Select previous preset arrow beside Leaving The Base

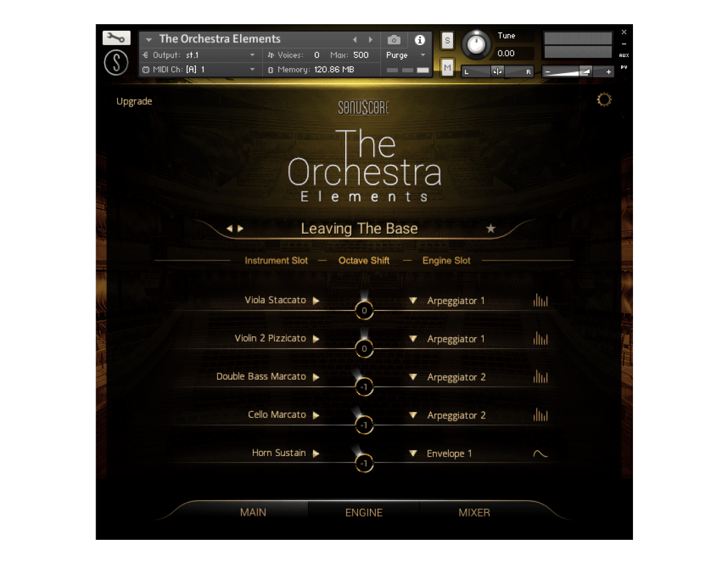[x=230, y=228]
